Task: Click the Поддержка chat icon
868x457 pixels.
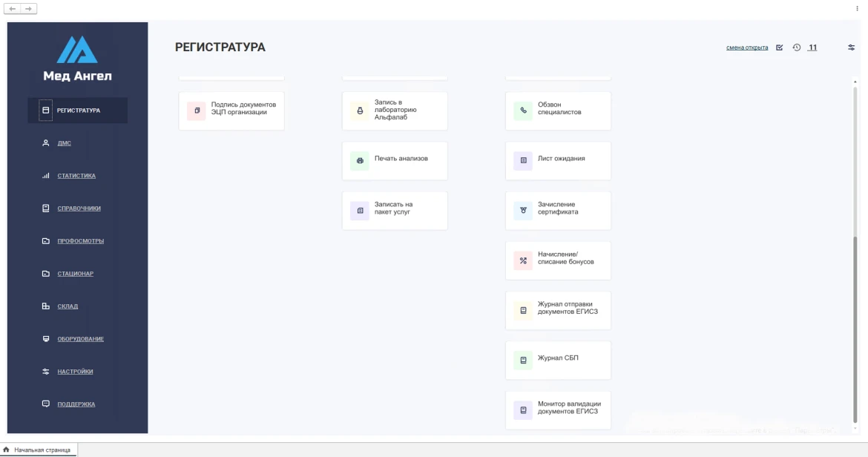Action: click(x=46, y=404)
